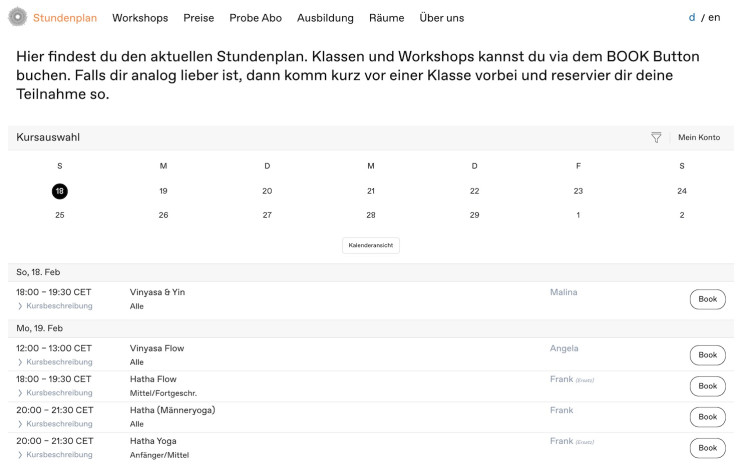Click the Kalenderansicht button
This screenshot has width=742, height=464.
click(x=371, y=245)
